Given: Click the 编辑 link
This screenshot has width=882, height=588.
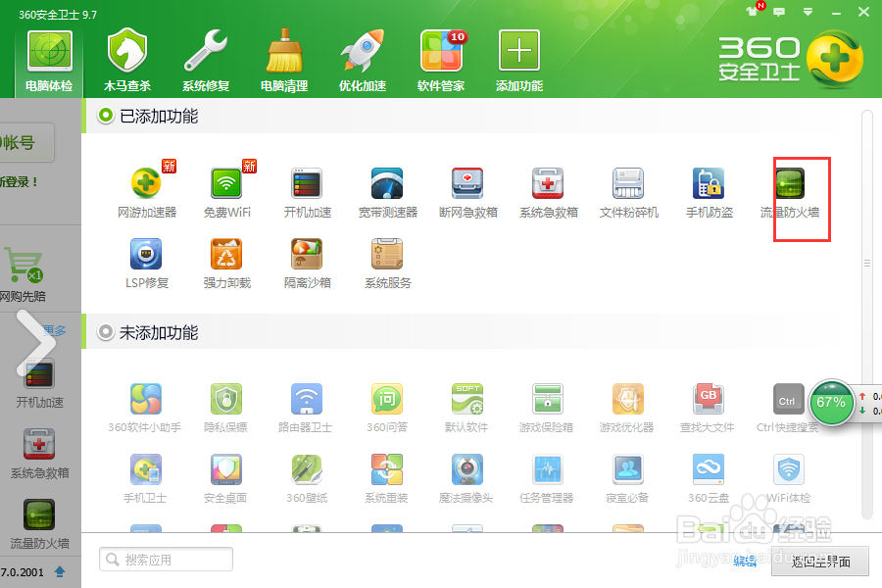Looking at the screenshot, I should [x=746, y=561].
